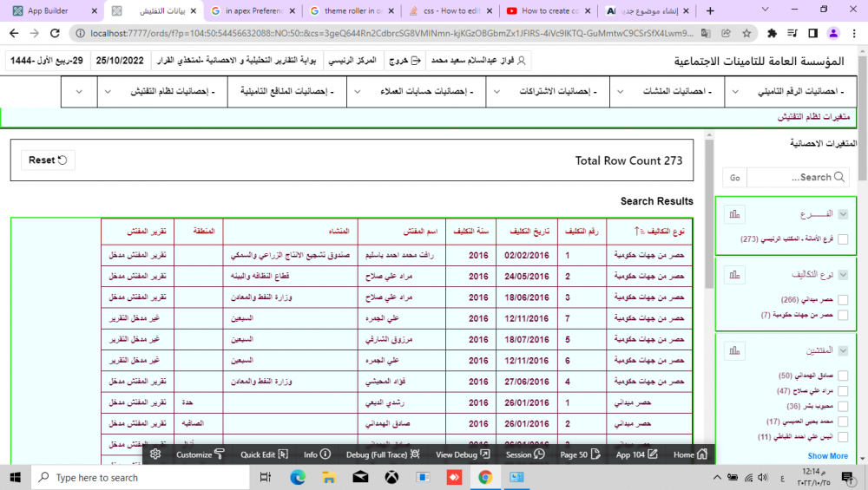Collapse the الفرع facet section

(x=843, y=214)
